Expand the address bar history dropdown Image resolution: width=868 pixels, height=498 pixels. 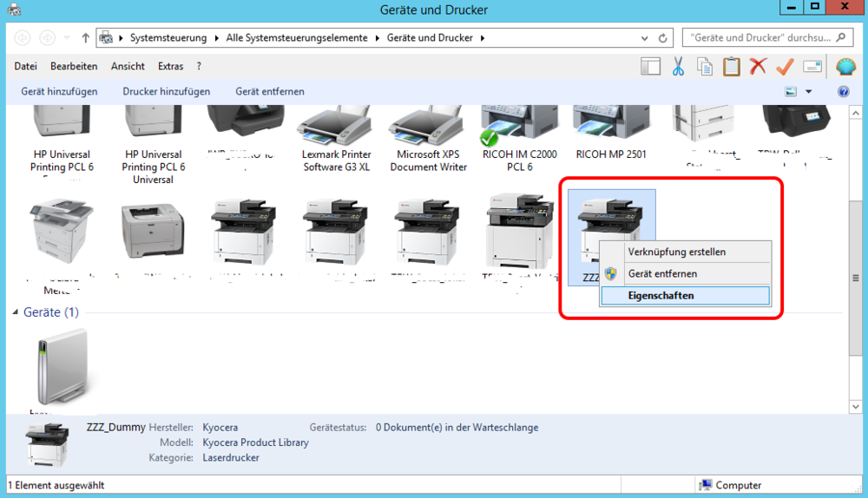(x=643, y=38)
